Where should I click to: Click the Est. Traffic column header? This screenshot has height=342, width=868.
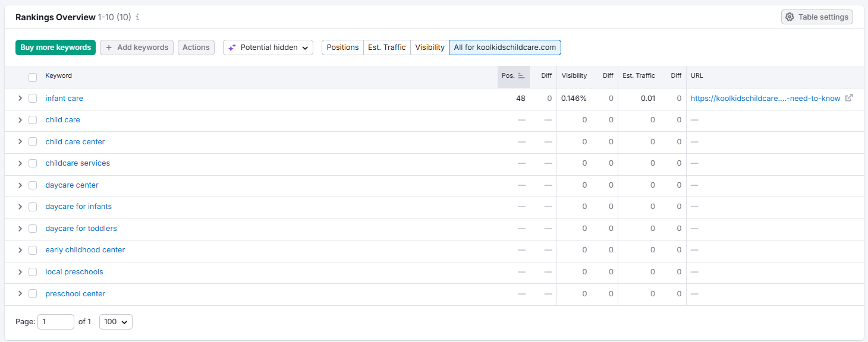tap(639, 76)
